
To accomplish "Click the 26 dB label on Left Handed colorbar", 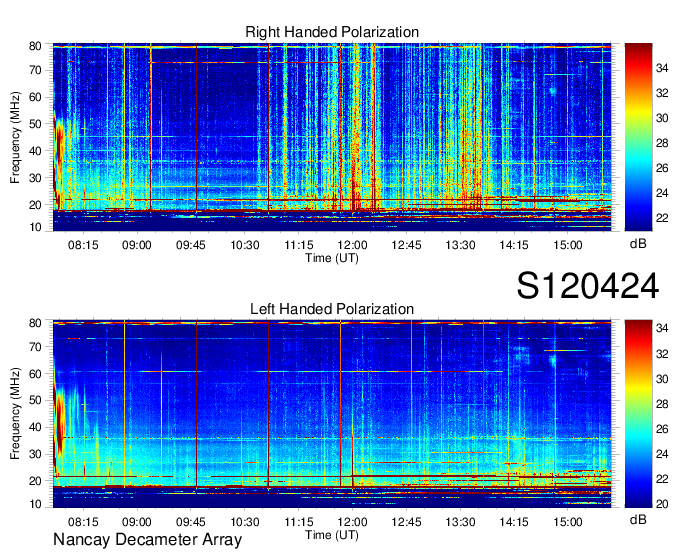I will (662, 429).
